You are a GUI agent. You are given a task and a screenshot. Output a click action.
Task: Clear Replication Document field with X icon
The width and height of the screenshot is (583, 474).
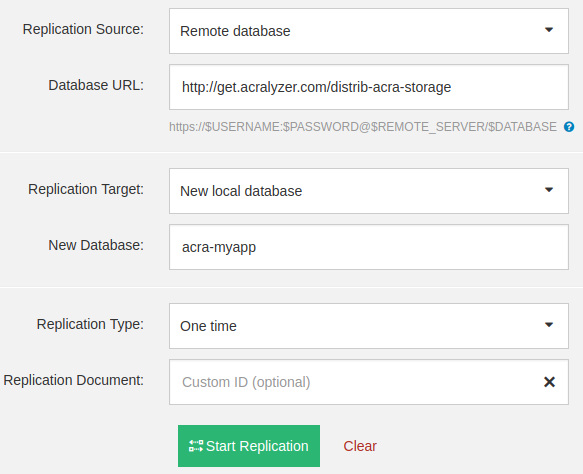pos(549,382)
